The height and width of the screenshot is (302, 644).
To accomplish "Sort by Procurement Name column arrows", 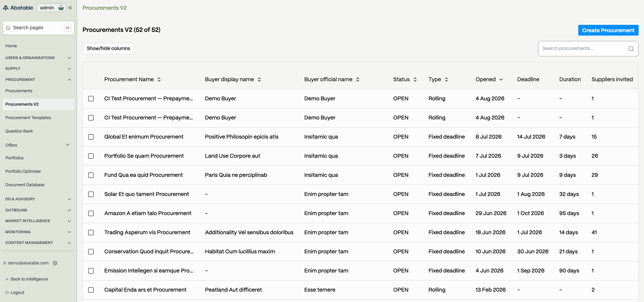I will [159, 80].
